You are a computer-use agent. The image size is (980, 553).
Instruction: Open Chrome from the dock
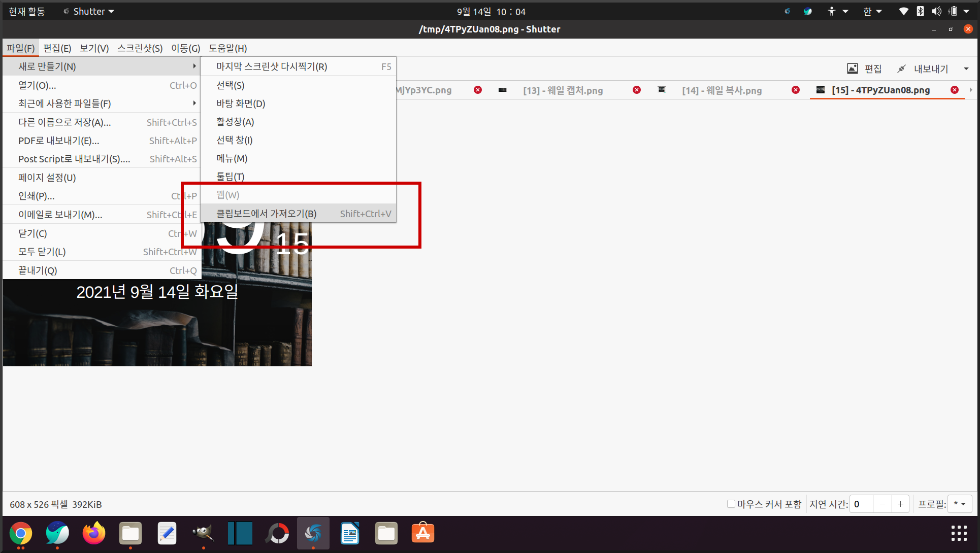21,533
